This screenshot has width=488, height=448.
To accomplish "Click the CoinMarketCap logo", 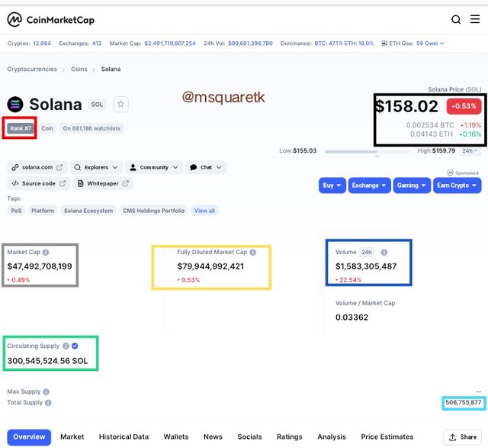I will coord(51,20).
